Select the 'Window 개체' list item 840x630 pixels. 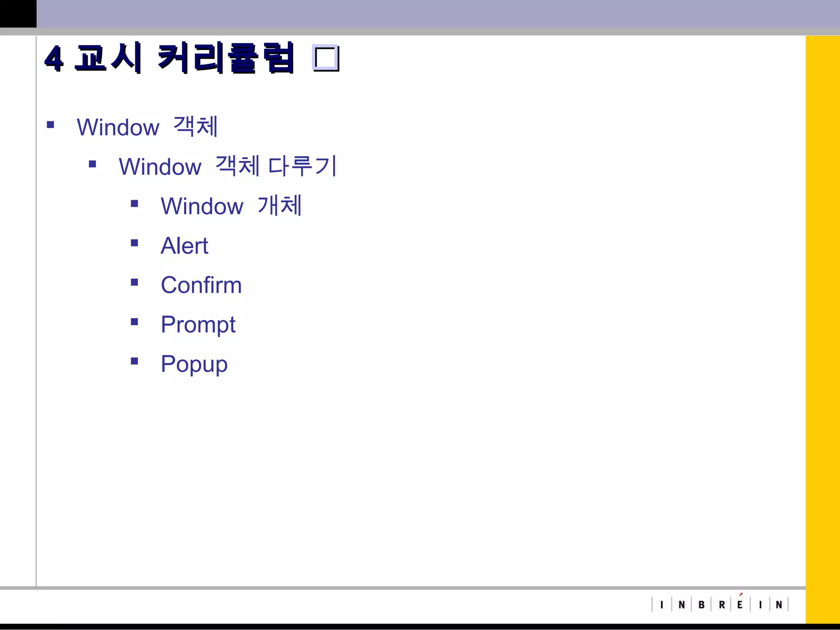[x=231, y=205]
